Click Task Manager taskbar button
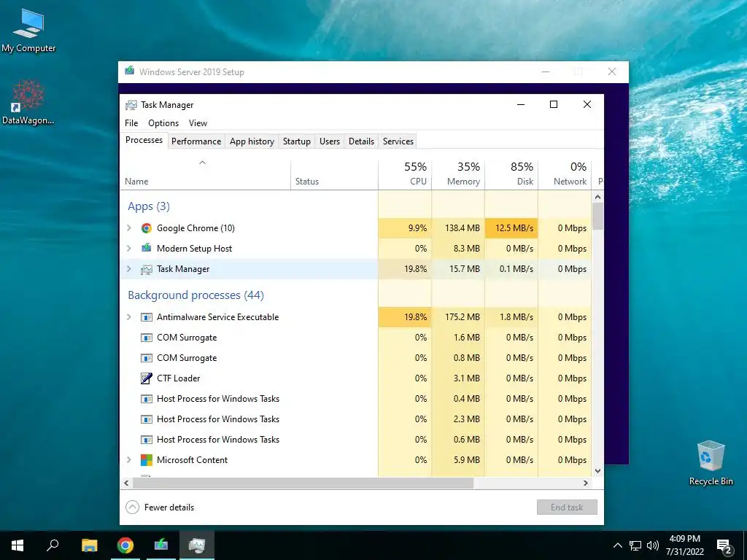Screen dimensions: 747x560 (x=197, y=545)
